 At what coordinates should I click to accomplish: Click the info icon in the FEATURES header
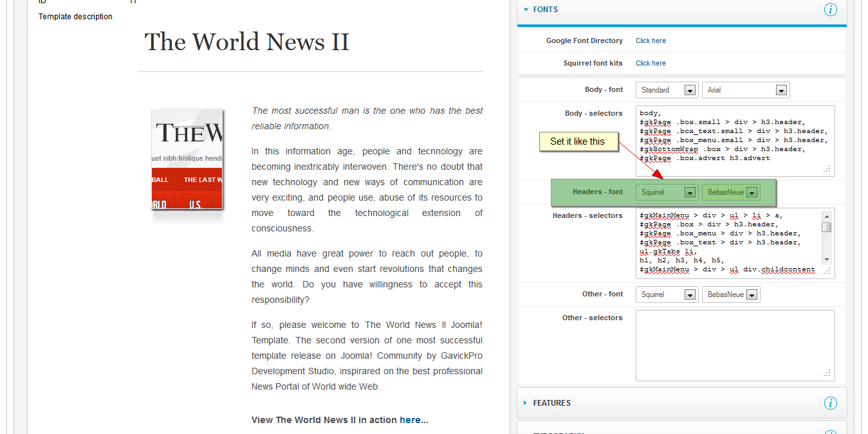[831, 403]
